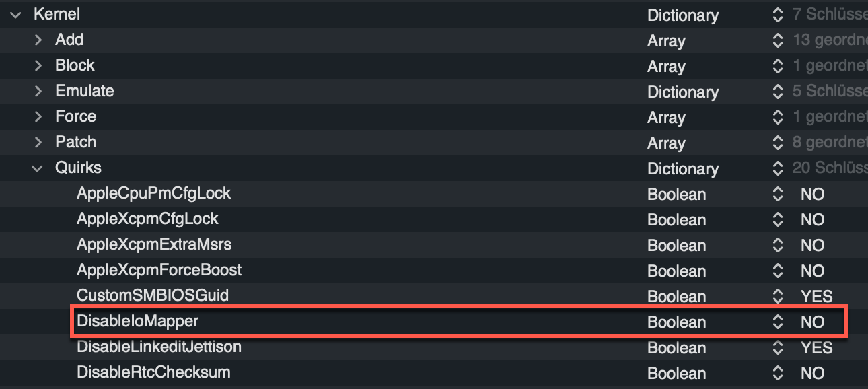Screen dimensions: 868x389
Task: Select the DisableRtcChecksum key
Action: click(x=153, y=373)
